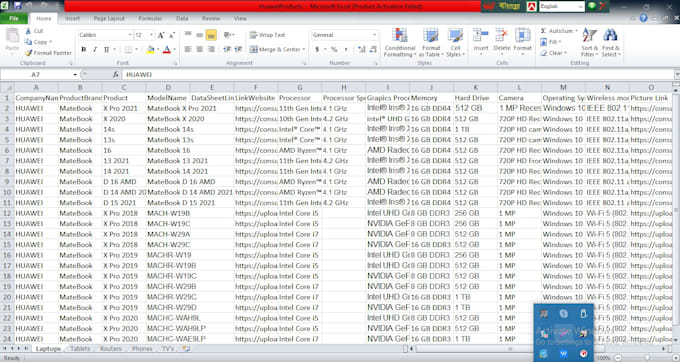Click the Format cells button
680x362 pixels.
click(x=523, y=40)
